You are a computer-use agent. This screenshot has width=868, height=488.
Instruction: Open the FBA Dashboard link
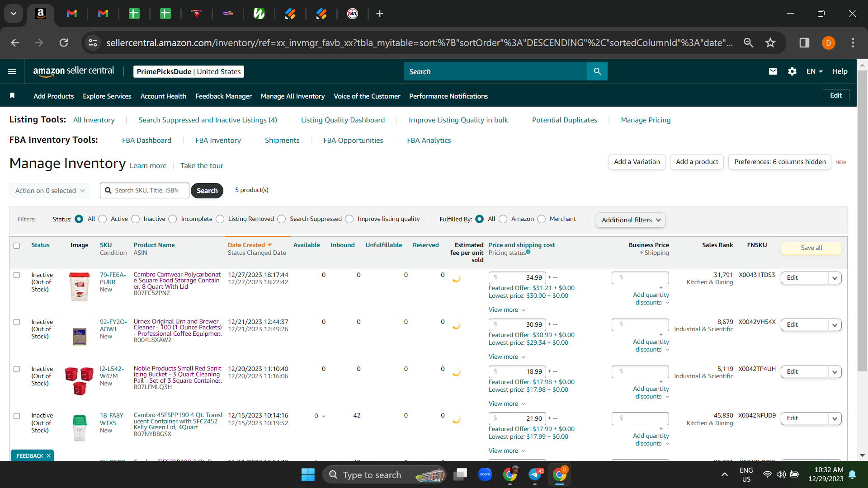[146, 141]
